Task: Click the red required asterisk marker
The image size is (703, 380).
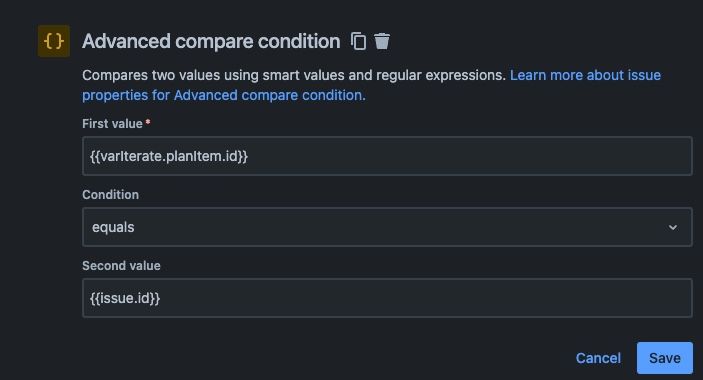Action: 148,122
